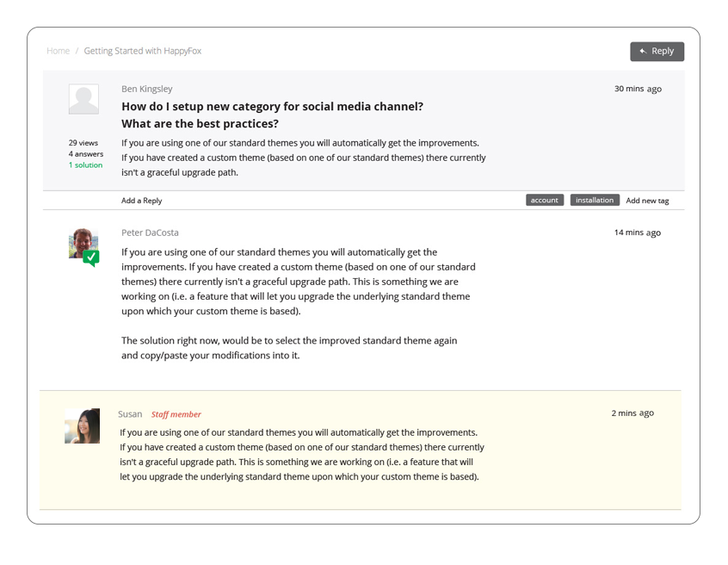
Task: Select the account tag
Action: click(545, 200)
